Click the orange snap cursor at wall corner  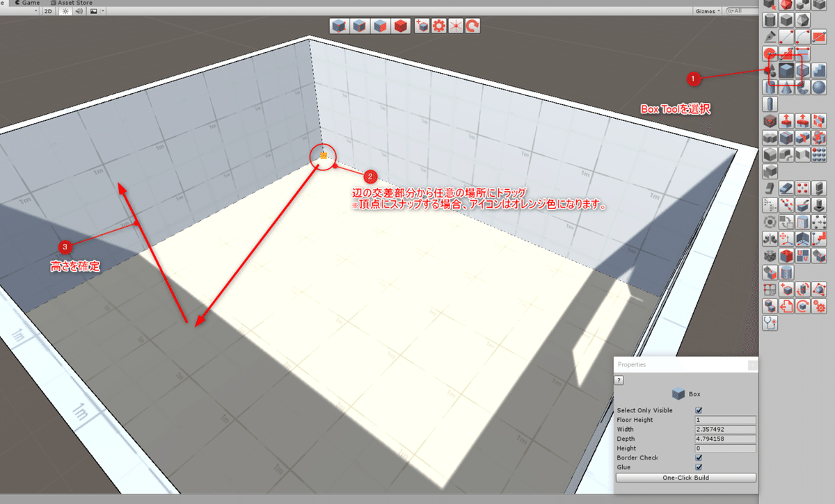tap(324, 156)
